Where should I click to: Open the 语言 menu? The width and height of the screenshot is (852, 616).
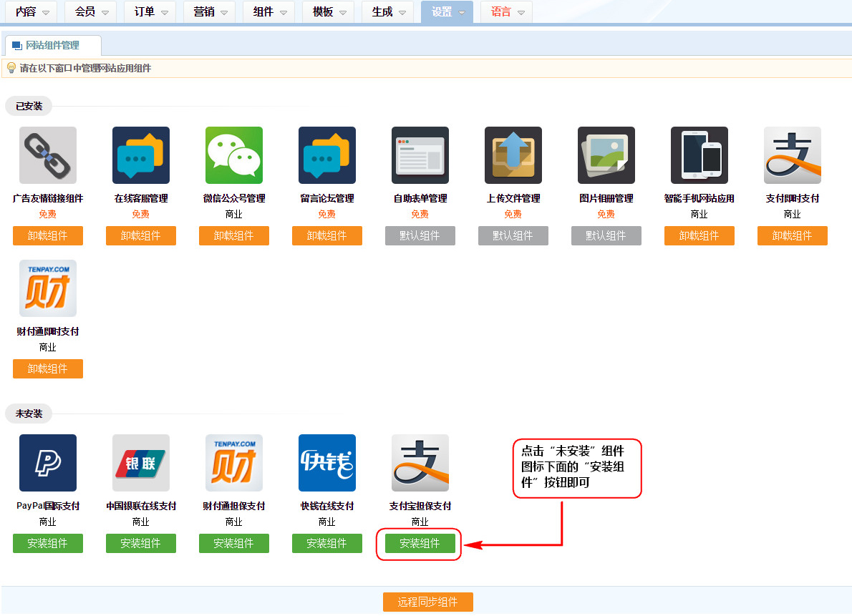(507, 12)
